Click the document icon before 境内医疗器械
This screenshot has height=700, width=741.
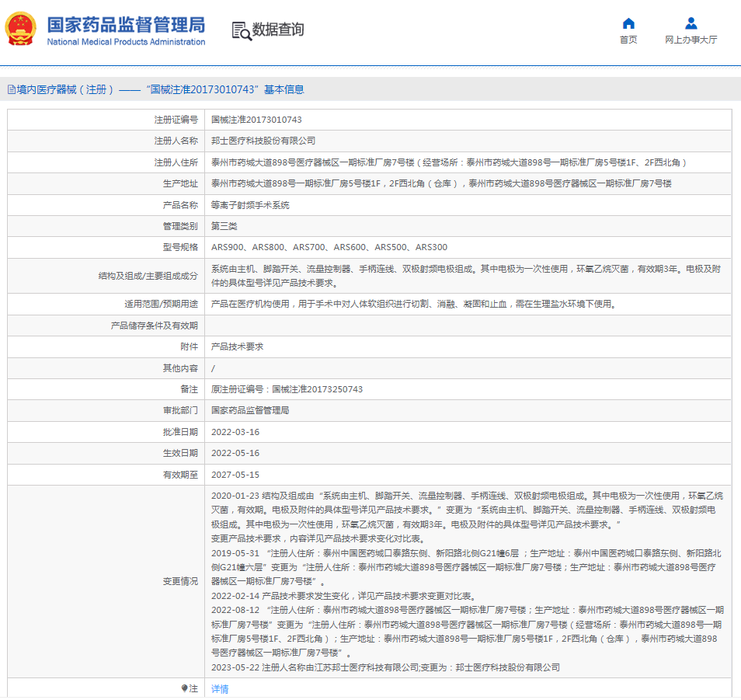click(x=11, y=90)
